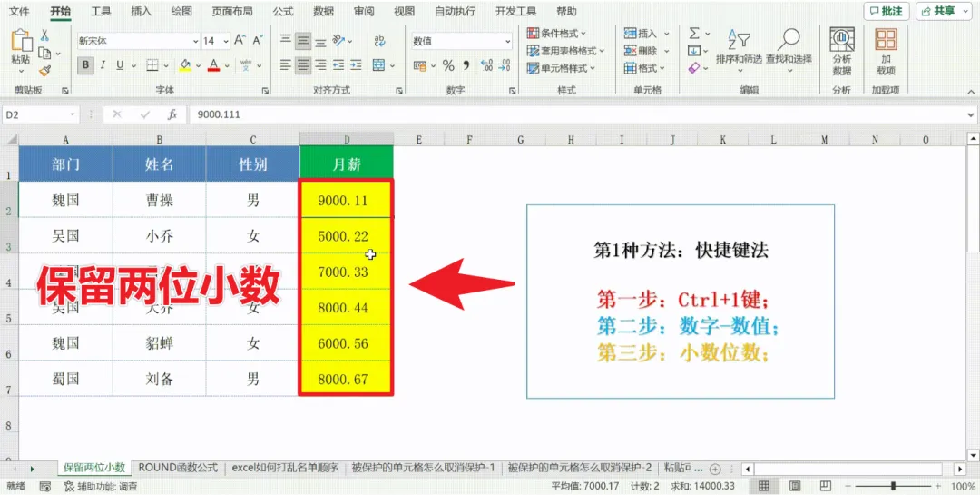980x495 pixels.
Task: Click the Insert Function fx icon
Action: [173, 114]
